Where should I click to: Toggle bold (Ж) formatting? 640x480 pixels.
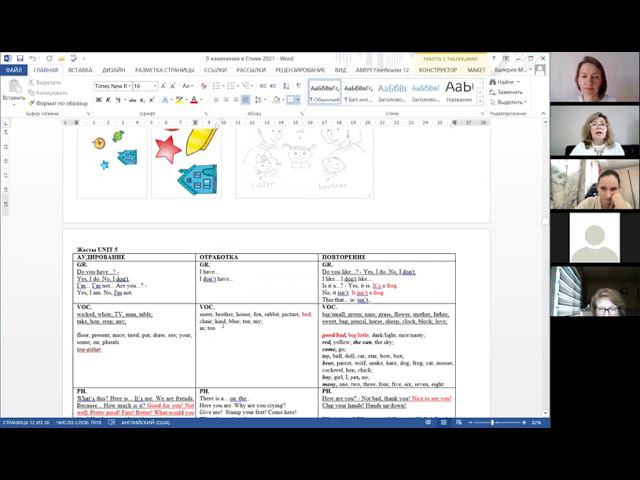click(x=98, y=100)
